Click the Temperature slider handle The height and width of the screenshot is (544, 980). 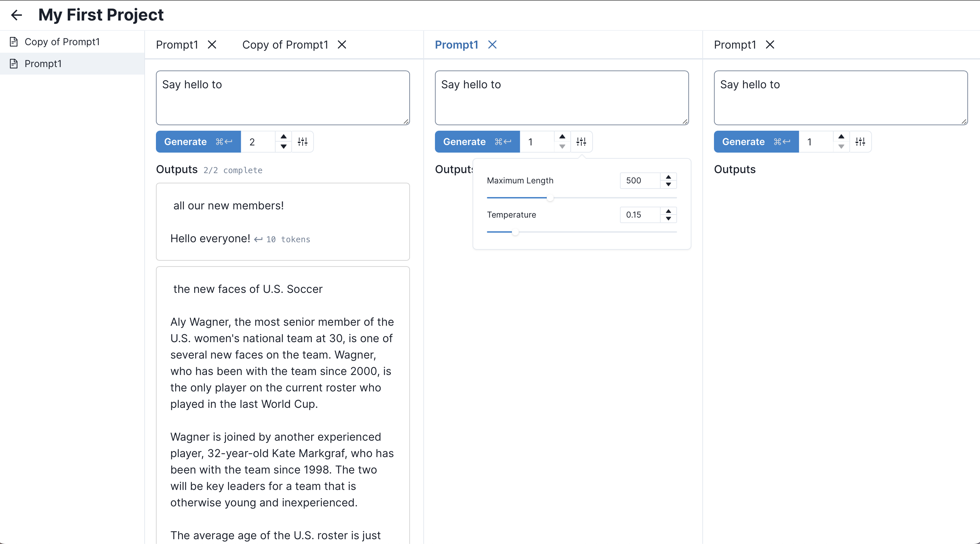coord(515,232)
